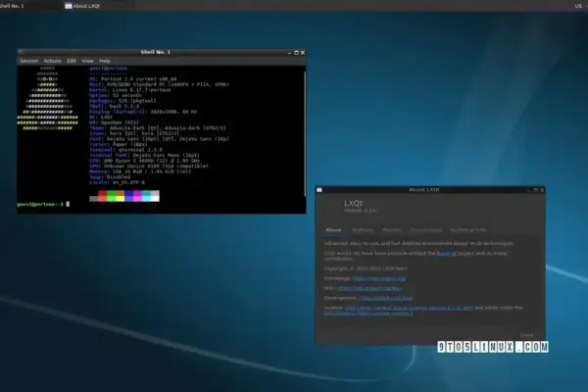
Task: Click the 'WM: Openbox (X11)' terminal line
Action: (x=114, y=122)
